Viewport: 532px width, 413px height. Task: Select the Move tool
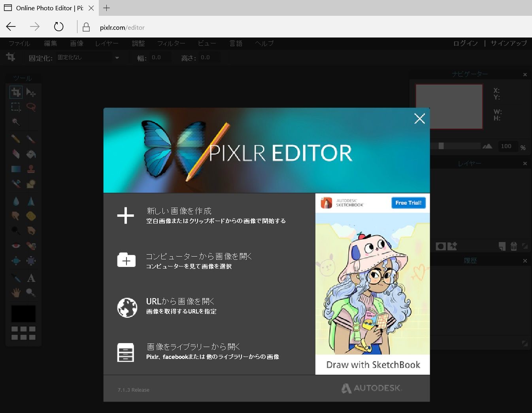point(31,92)
